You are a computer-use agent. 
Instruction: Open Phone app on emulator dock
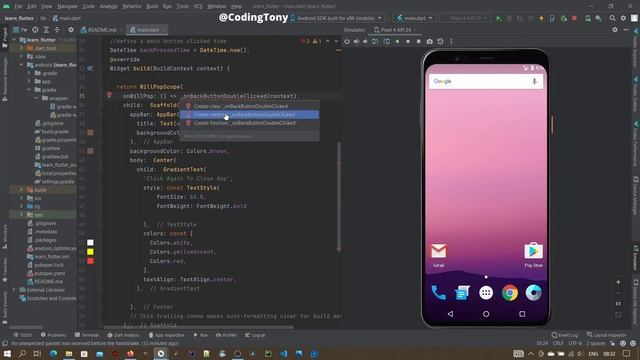438,293
